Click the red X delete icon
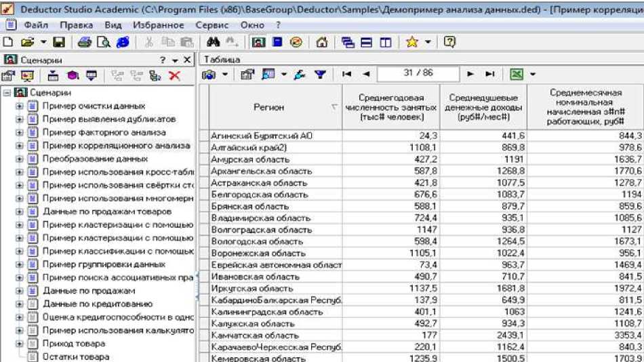The image size is (644, 362). [x=174, y=76]
